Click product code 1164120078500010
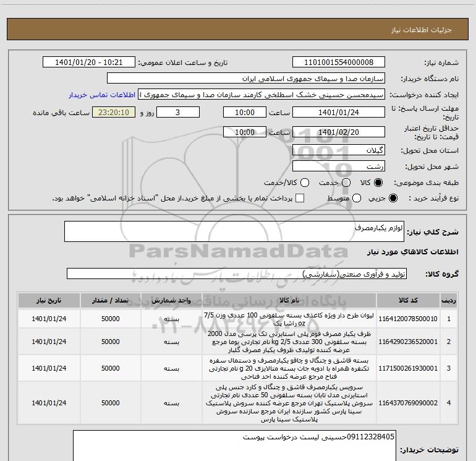 (408, 319)
